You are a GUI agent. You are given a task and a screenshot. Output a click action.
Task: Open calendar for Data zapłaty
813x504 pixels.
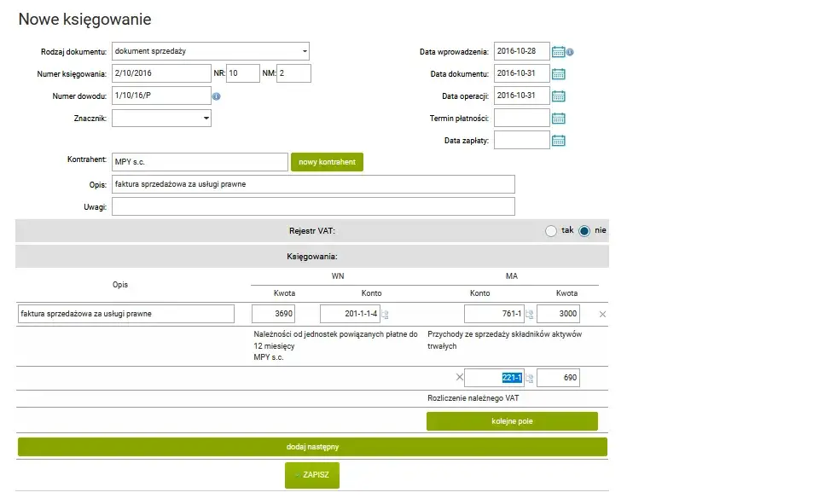[559, 141]
